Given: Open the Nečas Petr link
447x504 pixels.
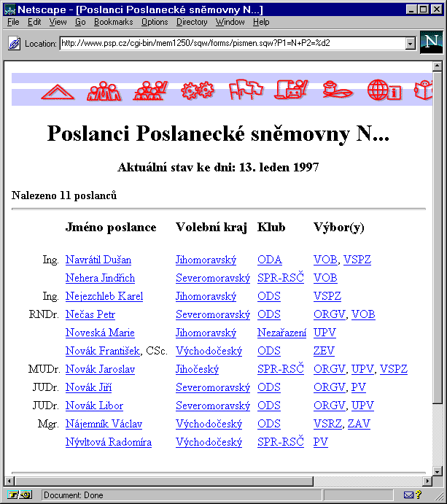Looking at the screenshot, I should pyautogui.click(x=90, y=314).
